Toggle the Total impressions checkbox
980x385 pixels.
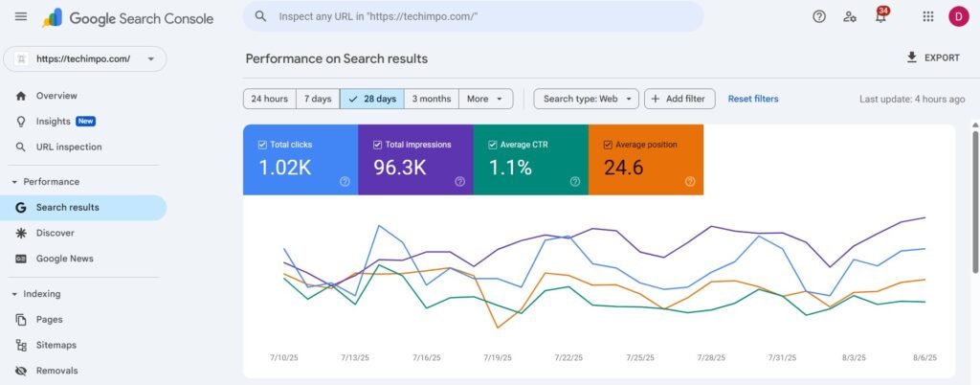(377, 145)
